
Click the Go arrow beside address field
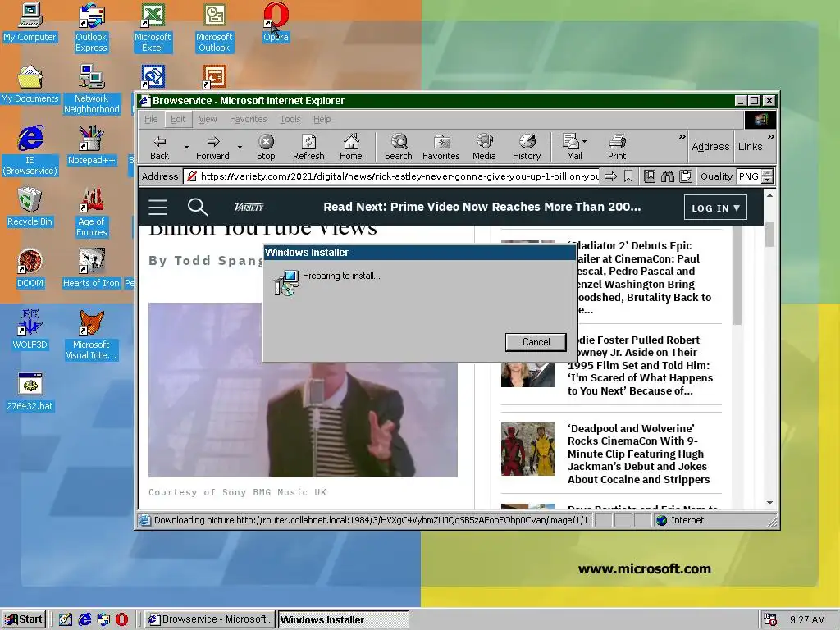(x=610, y=176)
